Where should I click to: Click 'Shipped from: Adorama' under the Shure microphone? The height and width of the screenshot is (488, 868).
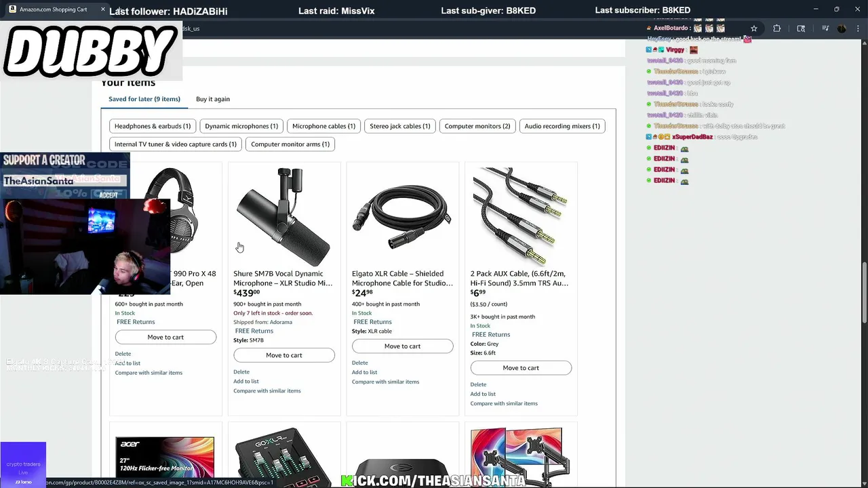[x=262, y=322]
